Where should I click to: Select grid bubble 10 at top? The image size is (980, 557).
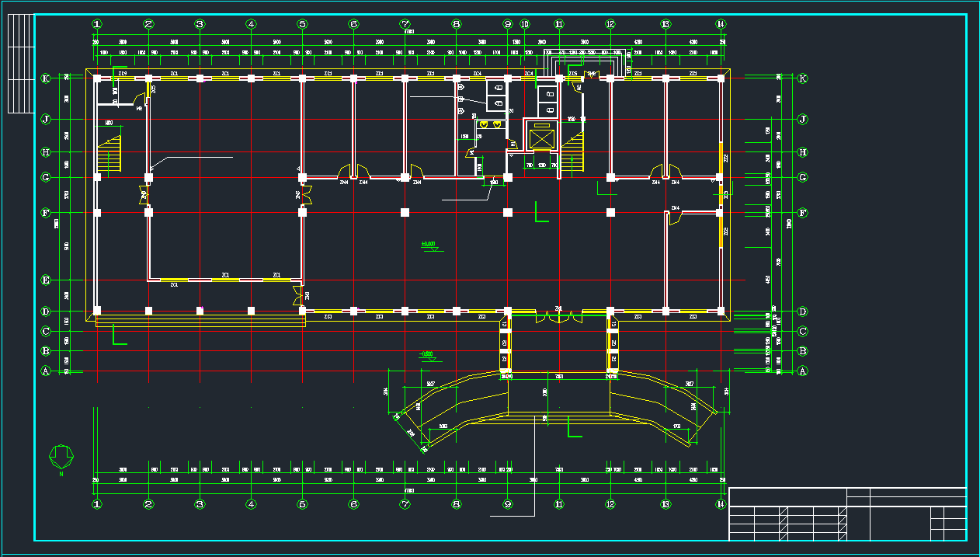click(524, 24)
